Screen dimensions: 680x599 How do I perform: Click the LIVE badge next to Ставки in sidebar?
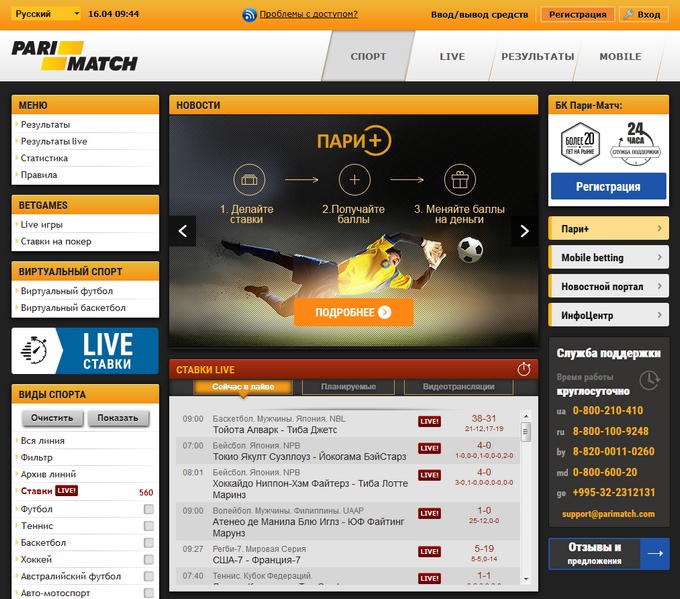tap(67, 491)
